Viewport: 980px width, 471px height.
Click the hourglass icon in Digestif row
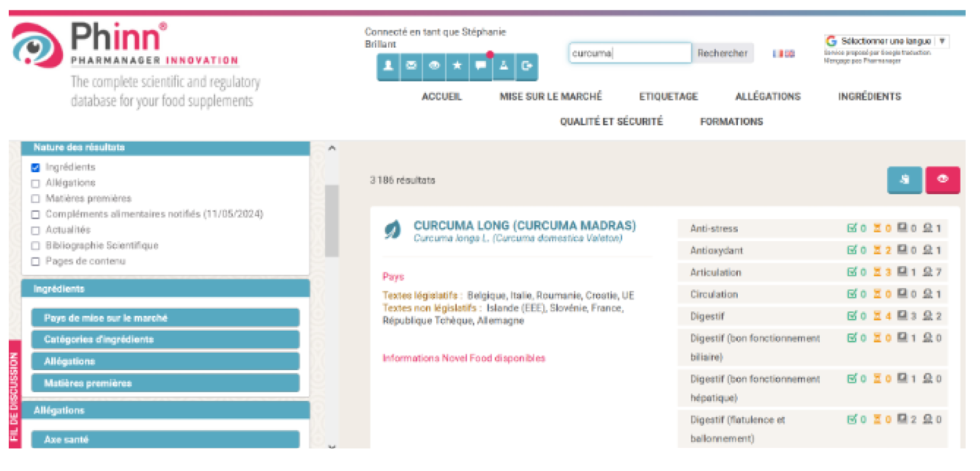click(877, 316)
